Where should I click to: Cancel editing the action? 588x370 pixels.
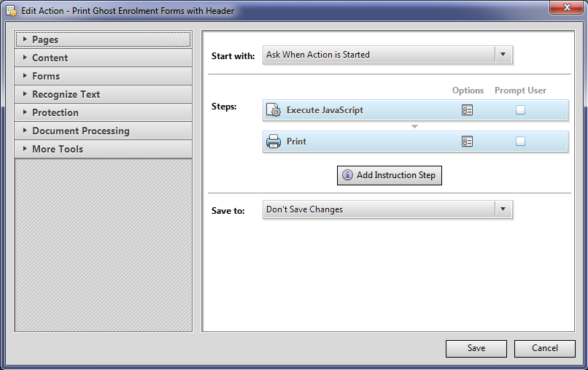click(544, 349)
